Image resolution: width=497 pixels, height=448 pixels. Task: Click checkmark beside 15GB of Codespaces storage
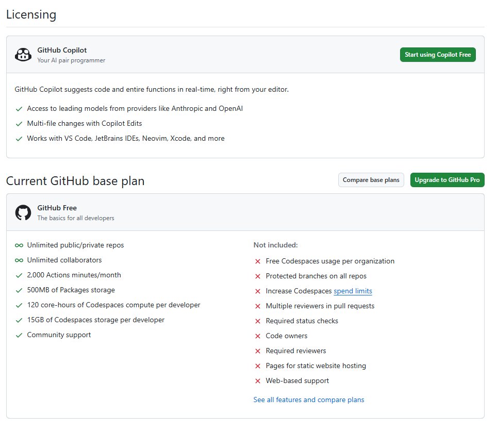point(19,320)
